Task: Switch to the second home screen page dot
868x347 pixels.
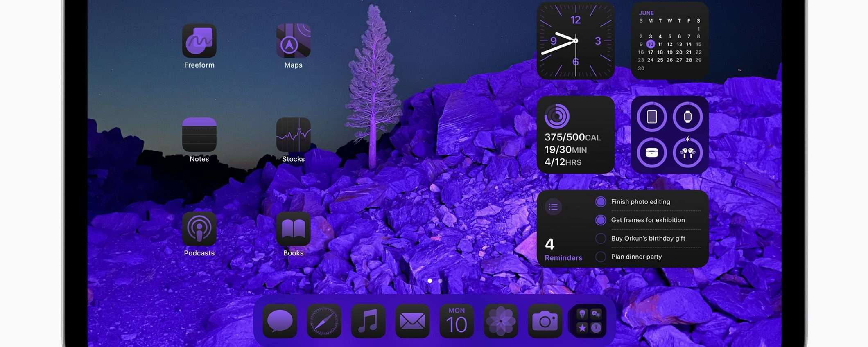Action: 440,281
